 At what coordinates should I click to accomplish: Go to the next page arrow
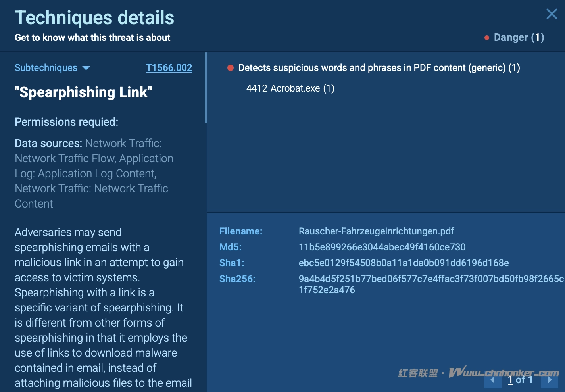coord(550,380)
